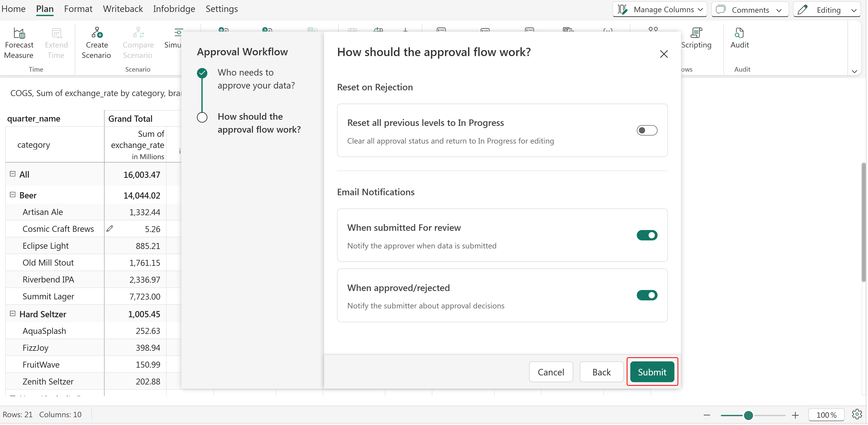Image resolution: width=868 pixels, height=425 pixels.
Task: Turn off the When approved/rejected notification
Action: pyautogui.click(x=647, y=295)
